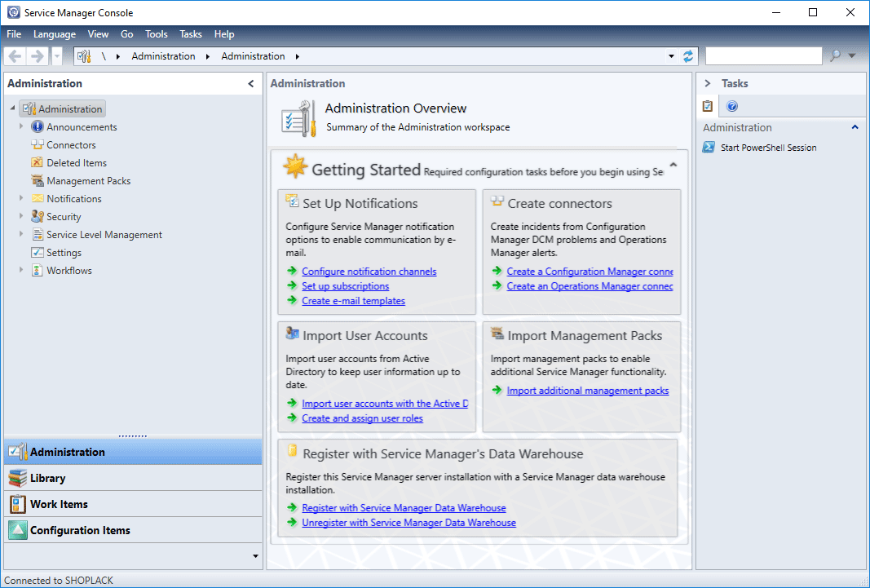
Task: Click the Work Items icon in workspace pane
Action: [x=18, y=504]
